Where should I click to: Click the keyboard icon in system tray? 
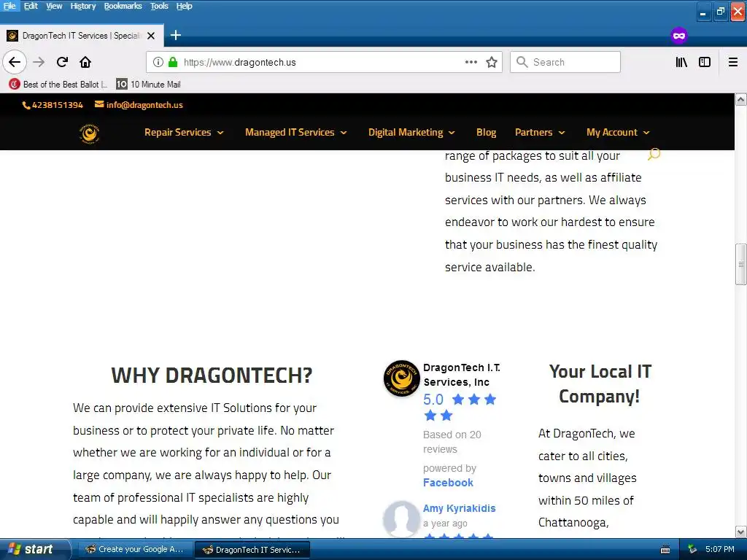click(x=665, y=550)
